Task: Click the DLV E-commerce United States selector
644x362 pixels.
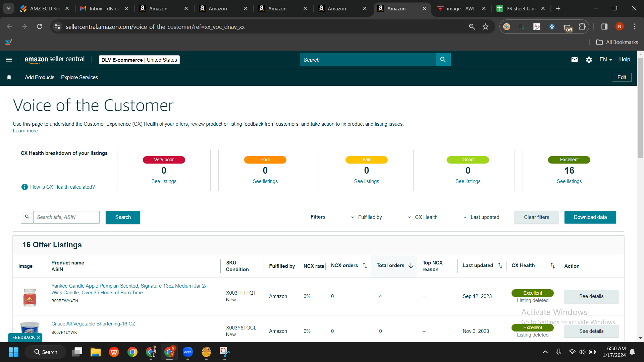Action: pos(139,60)
